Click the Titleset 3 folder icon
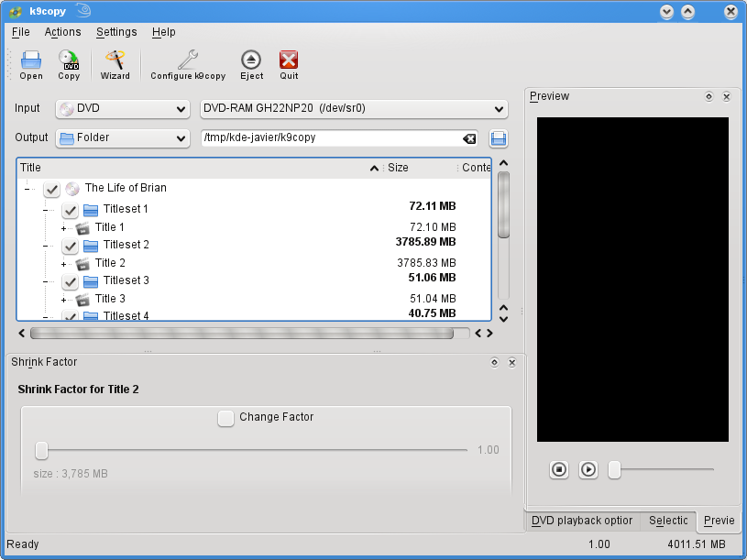 click(91, 281)
